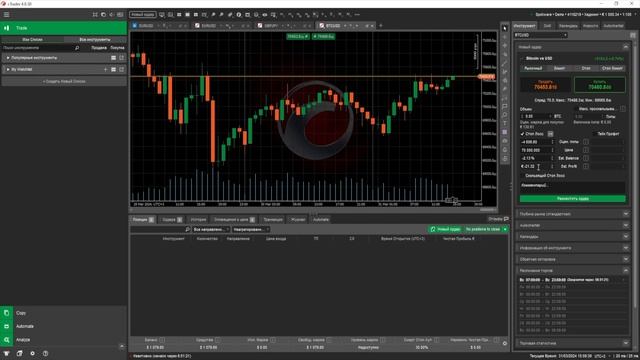
Task: Open the BTCUSD symbol dropdown in right panel
Action: click(x=540, y=35)
